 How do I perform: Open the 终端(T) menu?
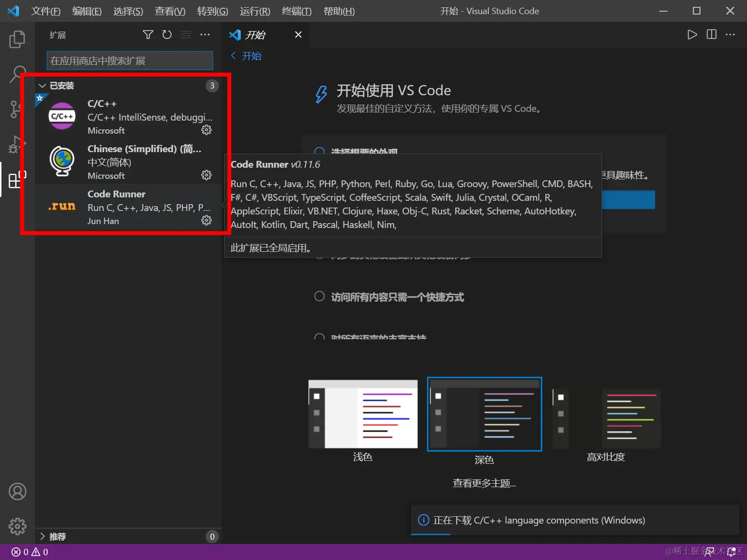point(297,11)
